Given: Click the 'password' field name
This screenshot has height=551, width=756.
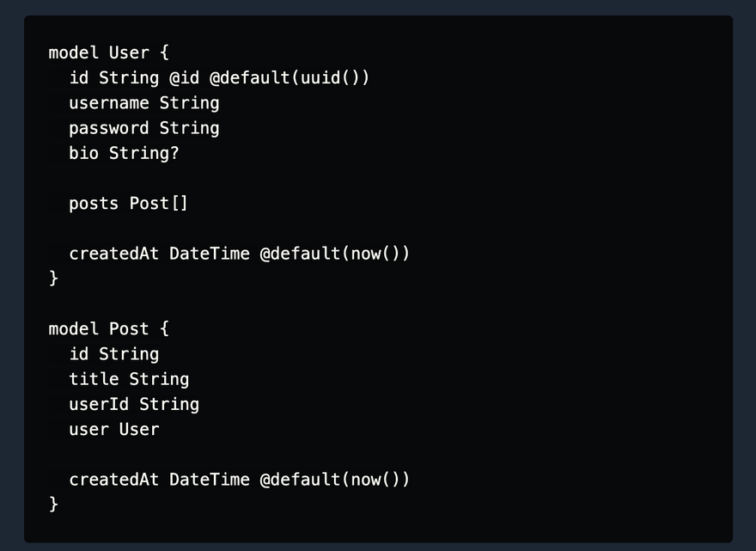Looking at the screenshot, I should tap(109, 128).
